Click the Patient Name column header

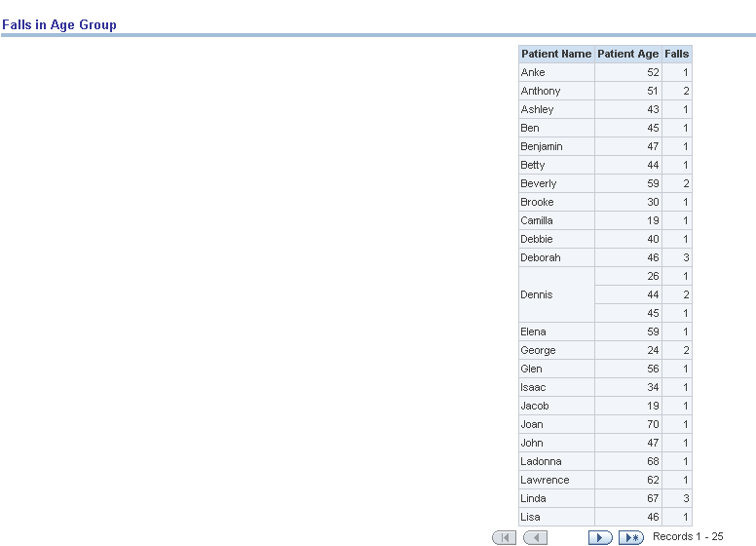(x=556, y=54)
